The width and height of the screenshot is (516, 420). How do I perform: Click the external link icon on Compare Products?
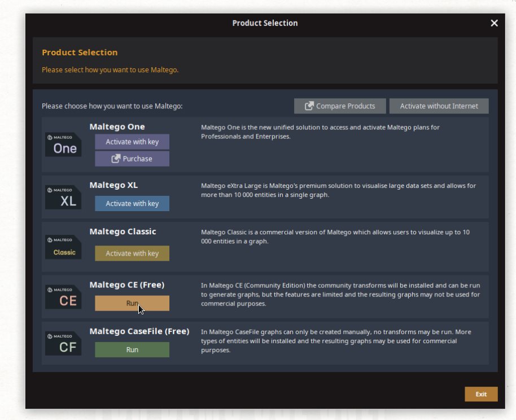(x=309, y=106)
